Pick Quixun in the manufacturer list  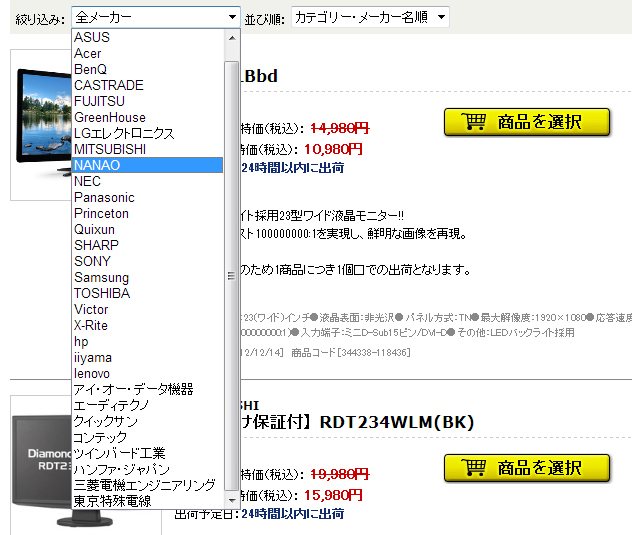pyautogui.click(x=148, y=229)
